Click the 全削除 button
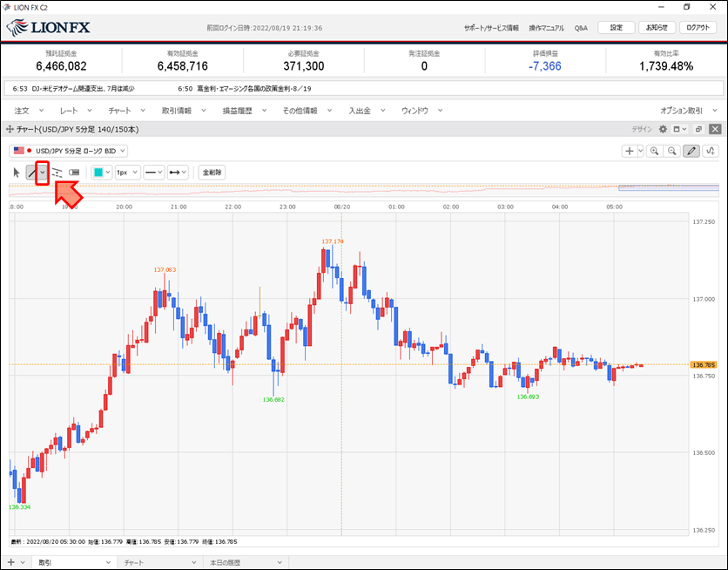Screen dimensions: 728x570 point(212,173)
